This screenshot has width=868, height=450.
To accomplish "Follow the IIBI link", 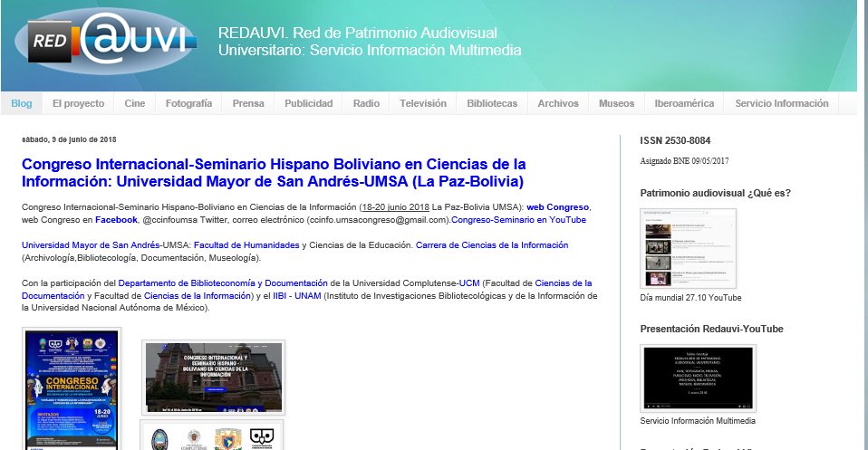I will pos(280,295).
